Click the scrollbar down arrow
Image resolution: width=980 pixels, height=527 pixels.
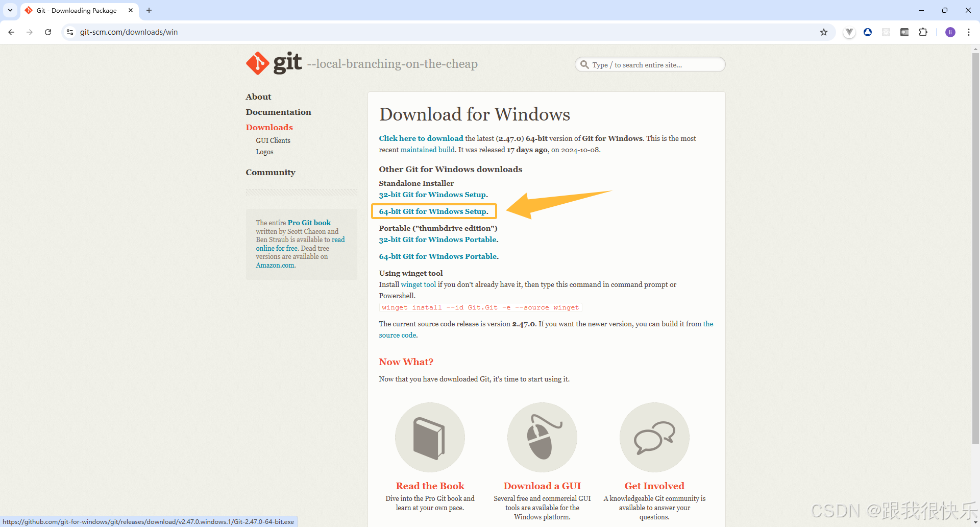point(975,522)
